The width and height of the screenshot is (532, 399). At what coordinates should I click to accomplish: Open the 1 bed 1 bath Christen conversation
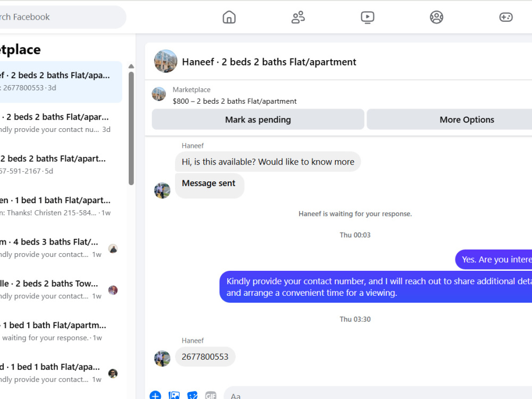click(61, 207)
